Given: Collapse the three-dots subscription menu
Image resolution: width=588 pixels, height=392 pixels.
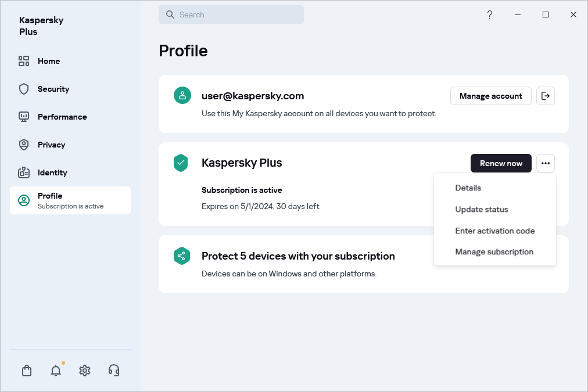Looking at the screenshot, I should click(x=545, y=163).
